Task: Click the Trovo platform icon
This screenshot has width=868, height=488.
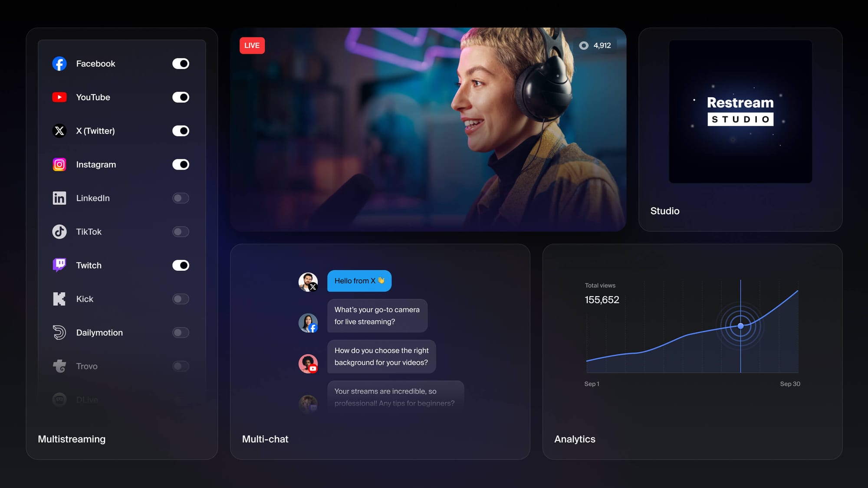Action: [x=59, y=365]
